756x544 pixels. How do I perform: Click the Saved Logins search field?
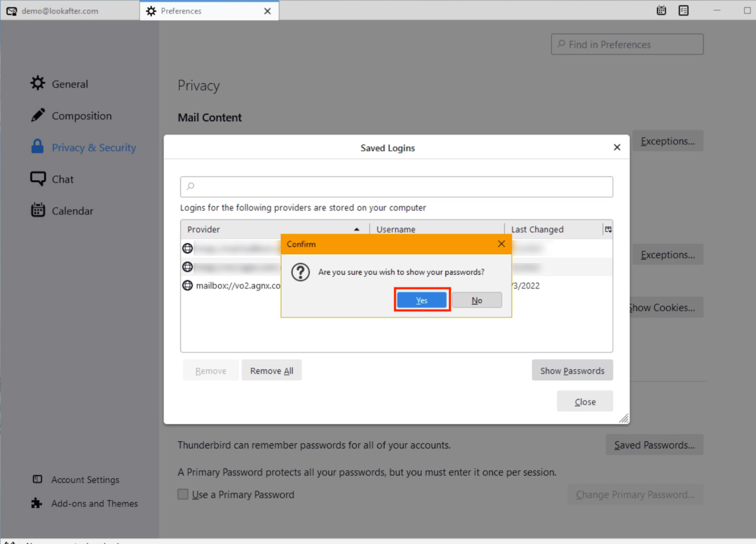pos(396,186)
